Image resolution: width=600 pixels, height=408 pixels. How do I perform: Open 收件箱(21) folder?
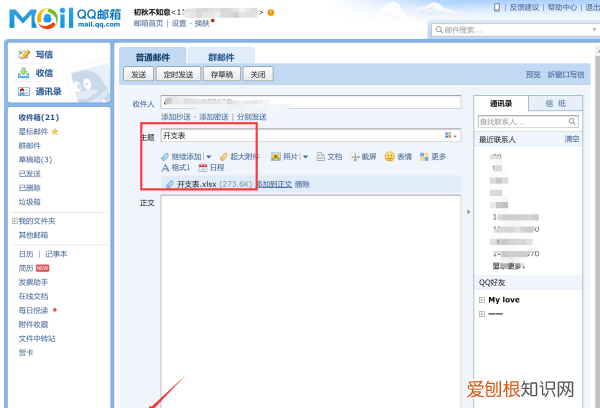click(x=39, y=118)
